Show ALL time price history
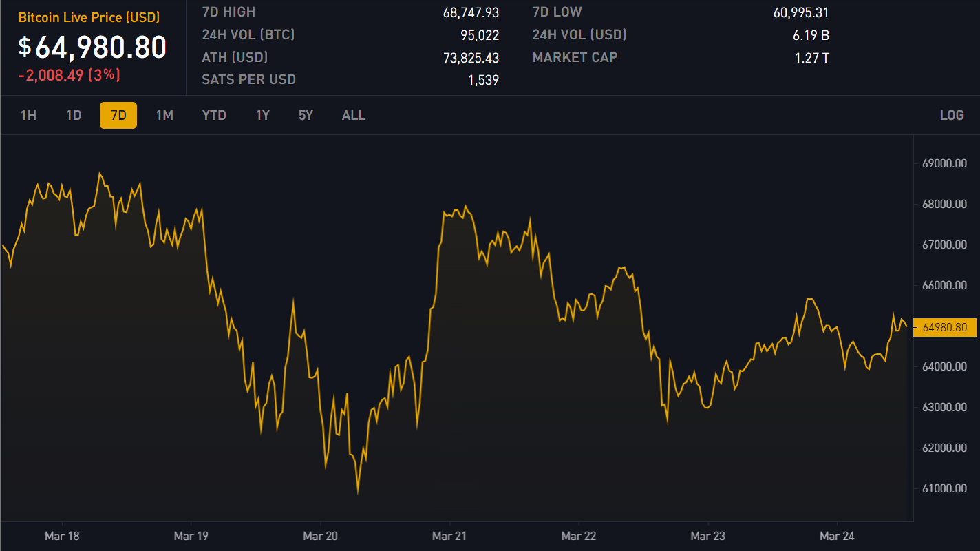This screenshot has width=980, height=551. pos(354,115)
